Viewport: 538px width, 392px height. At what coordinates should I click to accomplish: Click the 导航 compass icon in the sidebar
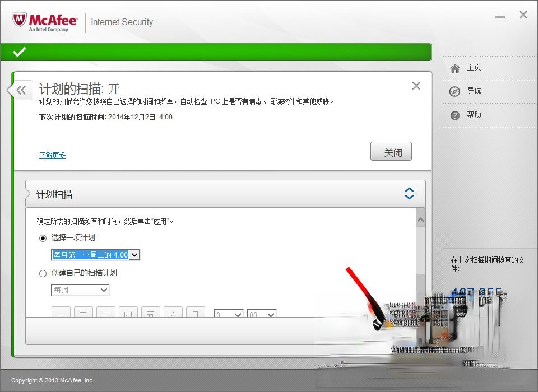click(454, 91)
